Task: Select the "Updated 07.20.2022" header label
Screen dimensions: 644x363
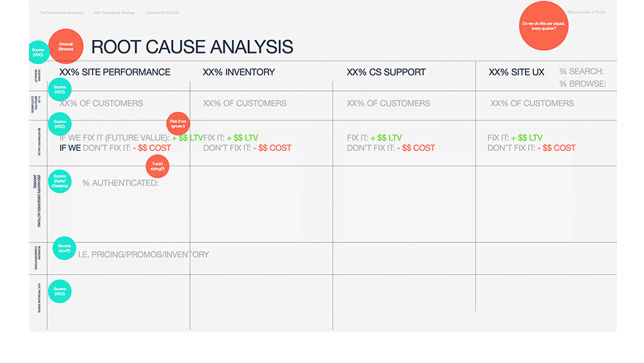Action: coord(162,13)
